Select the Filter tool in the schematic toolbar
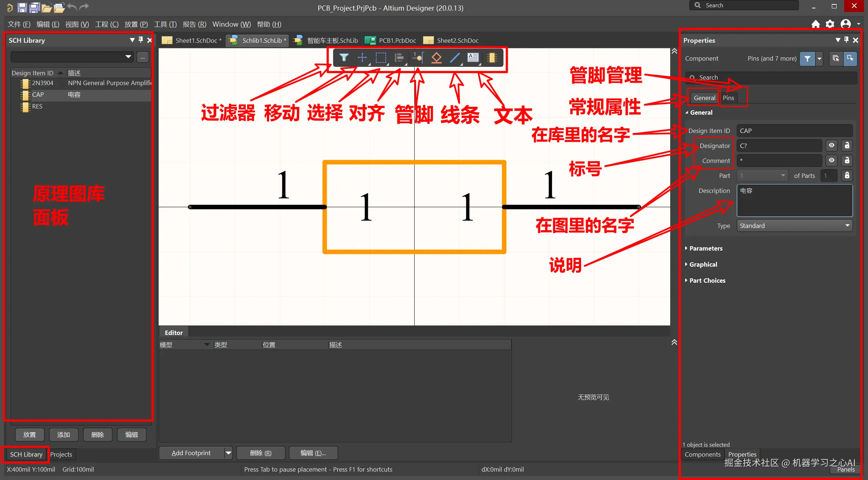868x480 pixels. 344,57
